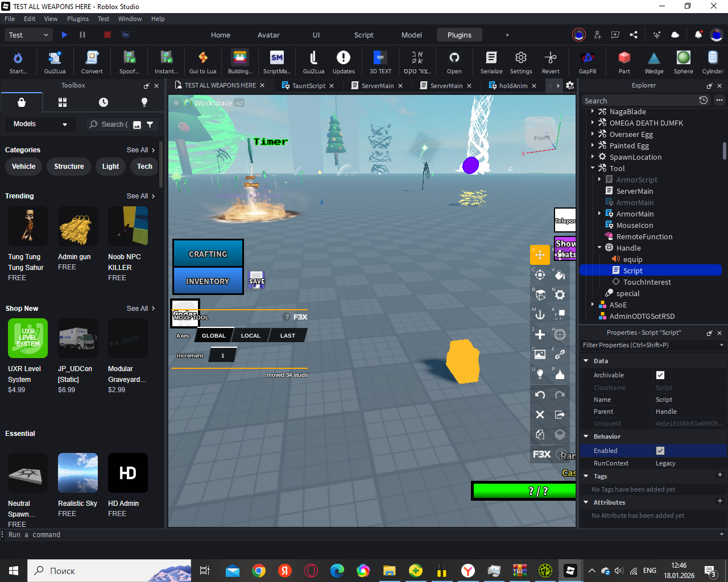The image size is (728, 582).
Task: Collapse the Tool item in Explorer
Action: pyautogui.click(x=593, y=168)
